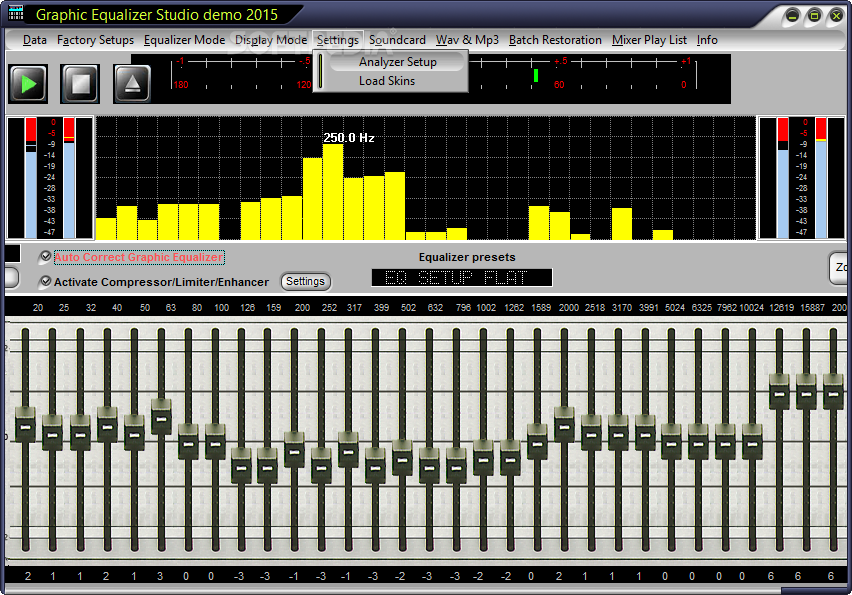Screen dimensions: 852x595
Task: Click the 632 Hz band slider knob
Action: (x=429, y=466)
